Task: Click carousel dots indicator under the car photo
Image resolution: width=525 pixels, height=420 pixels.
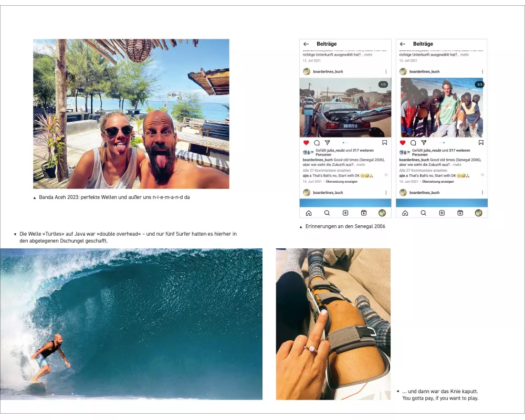Action: tap(345, 143)
